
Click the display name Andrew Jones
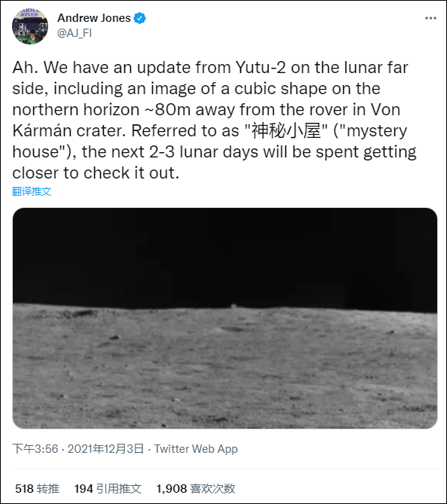click(94, 18)
